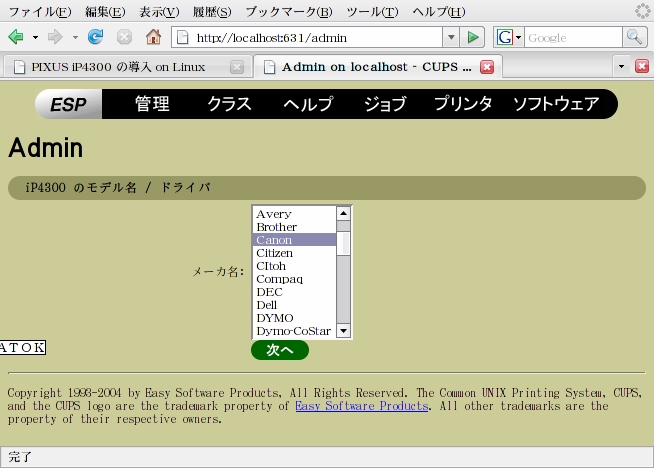
Task: Open the Forward history dropdown arrow
Action: pyautogui.click(x=75, y=38)
